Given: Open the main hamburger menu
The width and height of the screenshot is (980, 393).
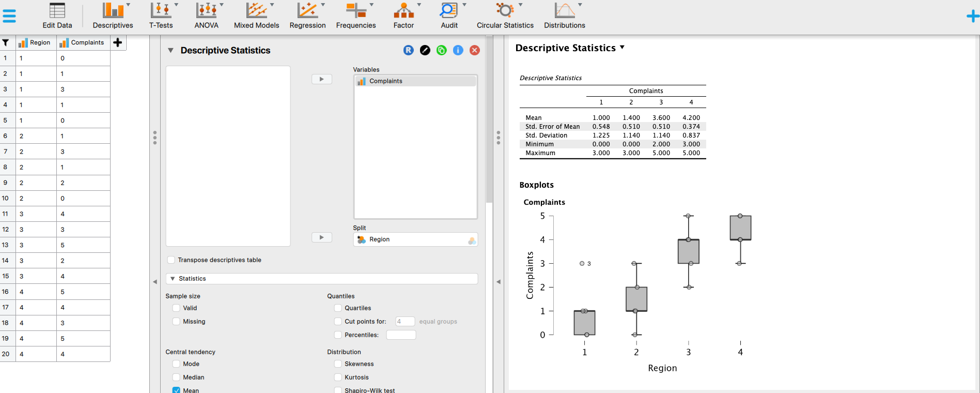Looking at the screenshot, I should pyautogui.click(x=9, y=16).
